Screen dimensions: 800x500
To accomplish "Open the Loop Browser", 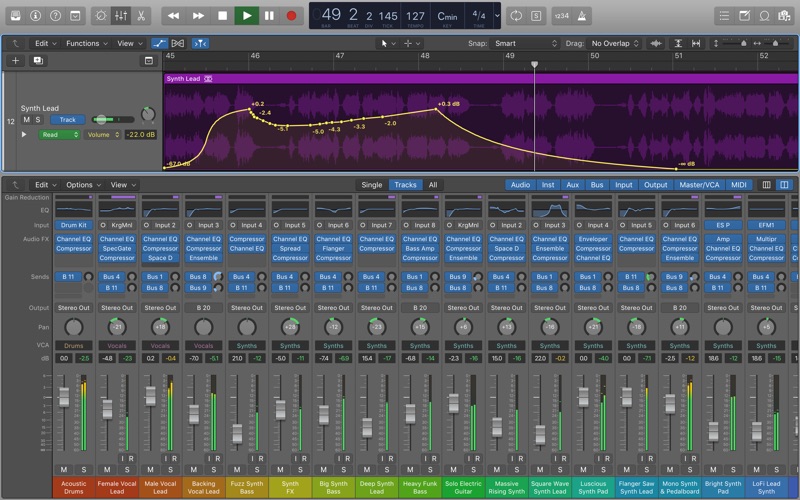I will coord(765,16).
